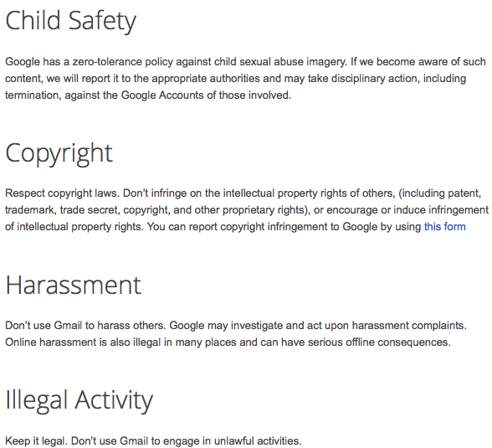Click the Harassment section heading

tap(74, 285)
